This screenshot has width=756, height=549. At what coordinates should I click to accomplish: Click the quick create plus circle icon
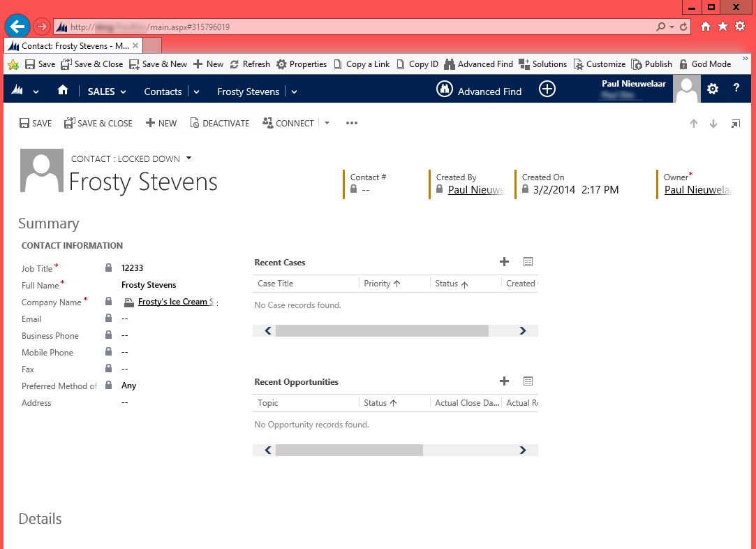tap(547, 89)
